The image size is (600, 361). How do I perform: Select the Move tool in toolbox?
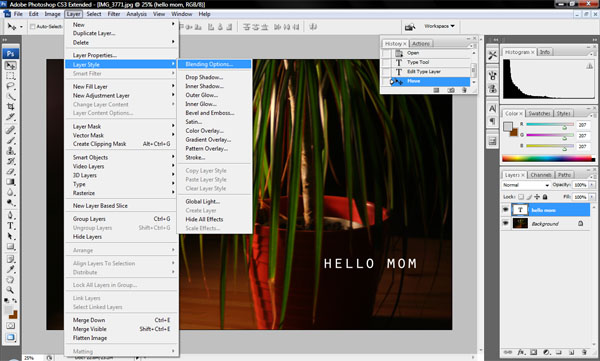tap(10, 65)
